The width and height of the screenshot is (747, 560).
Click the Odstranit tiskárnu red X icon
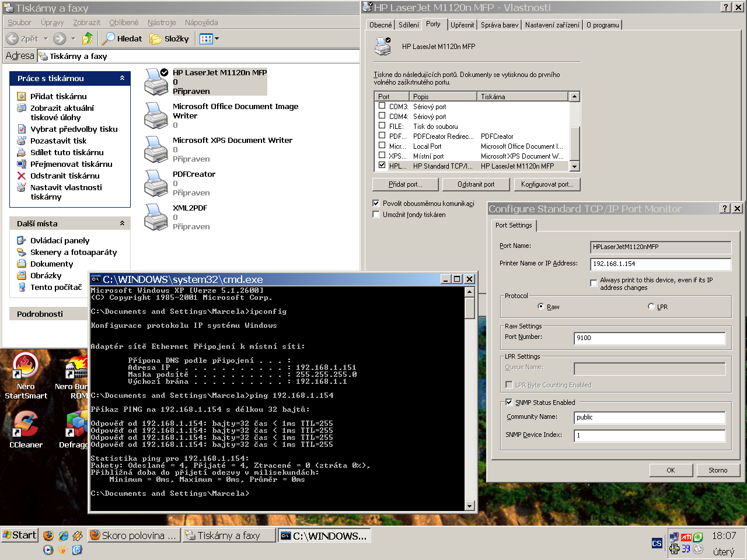[x=22, y=176]
